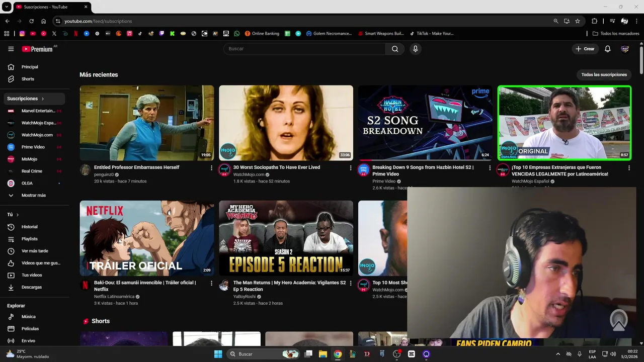The height and width of the screenshot is (362, 644).
Task: Open the Crunchyroll bookmark icon
Action: (x=119, y=34)
